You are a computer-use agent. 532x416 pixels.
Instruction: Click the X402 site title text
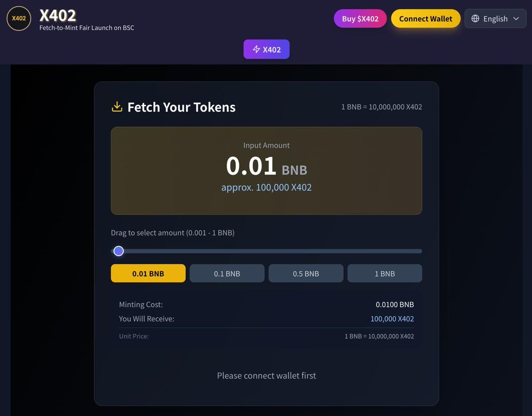click(58, 16)
